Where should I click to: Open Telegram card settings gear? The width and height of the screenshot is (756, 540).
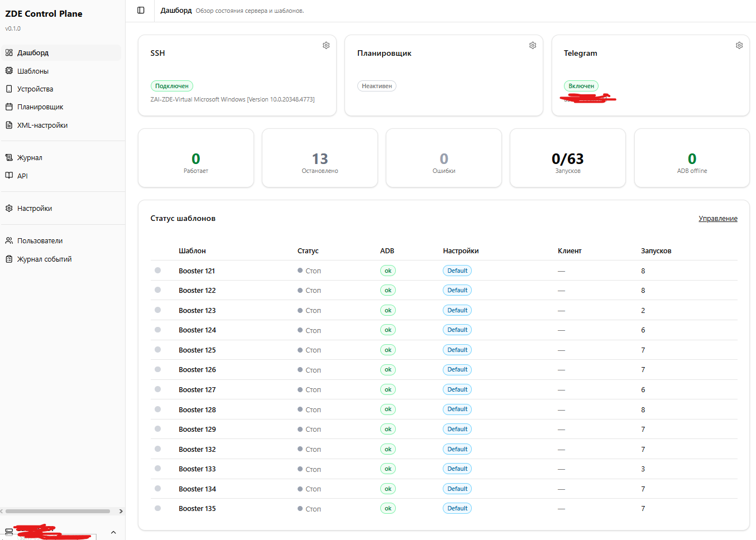tap(739, 45)
